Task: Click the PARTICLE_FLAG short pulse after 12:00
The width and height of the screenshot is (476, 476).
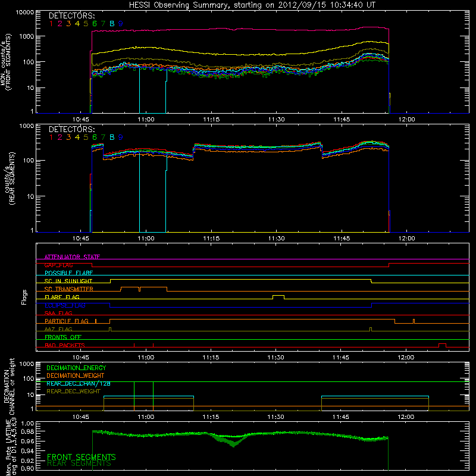Action: click(414, 321)
